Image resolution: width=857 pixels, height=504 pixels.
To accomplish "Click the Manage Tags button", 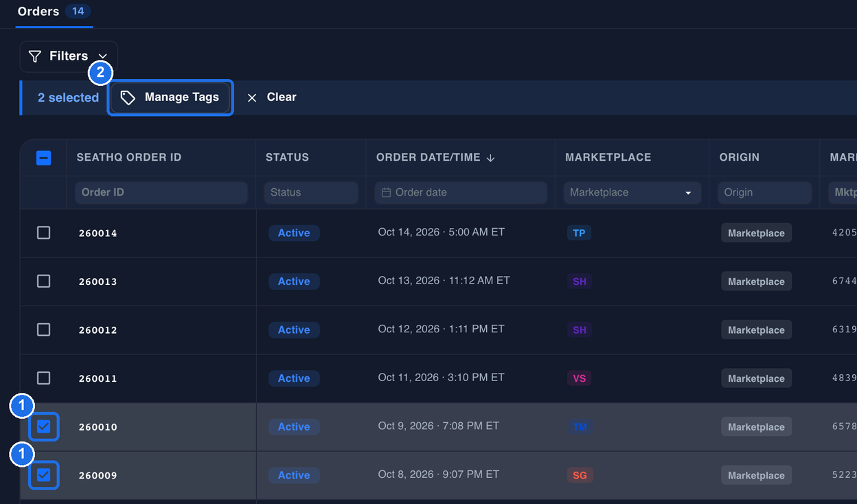I will [170, 98].
